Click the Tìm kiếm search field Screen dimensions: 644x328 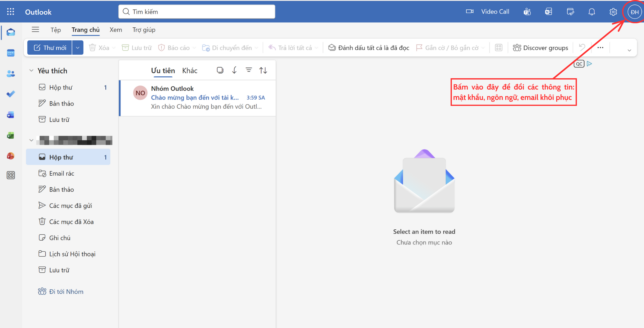[x=197, y=12]
